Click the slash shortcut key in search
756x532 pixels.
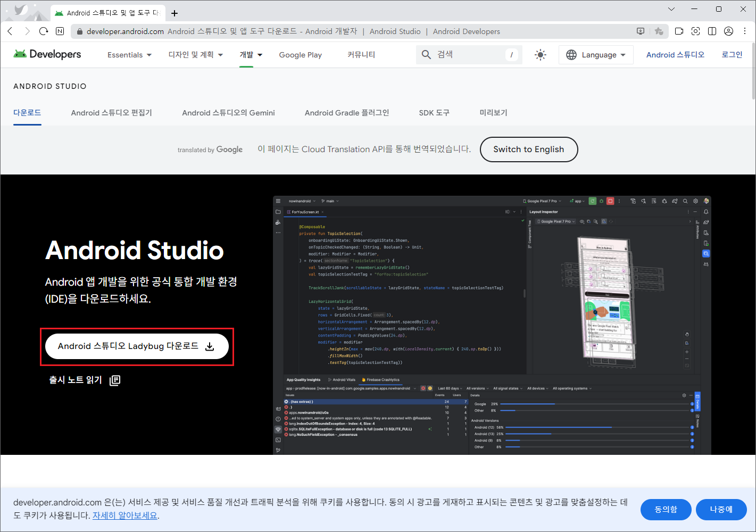511,54
